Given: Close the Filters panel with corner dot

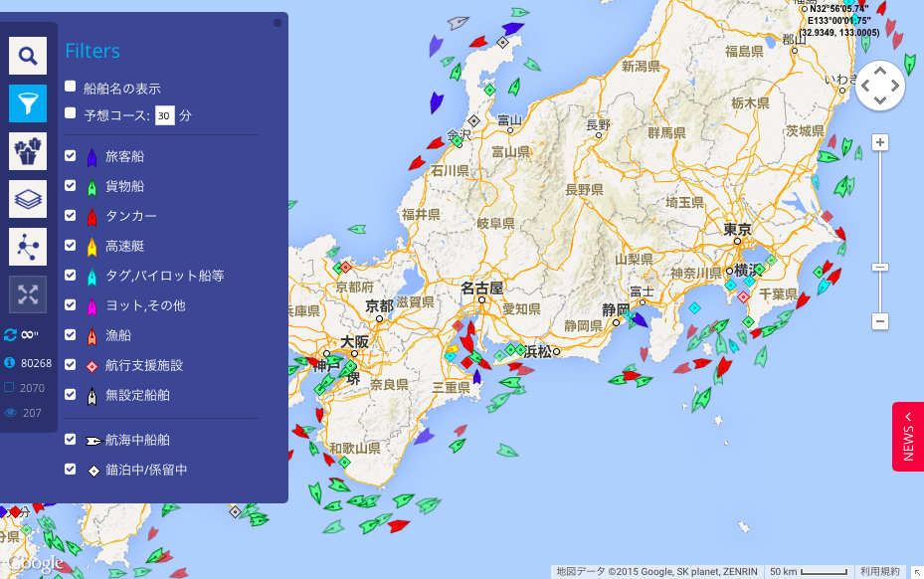Looking at the screenshot, I should pyautogui.click(x=277, y=23).
